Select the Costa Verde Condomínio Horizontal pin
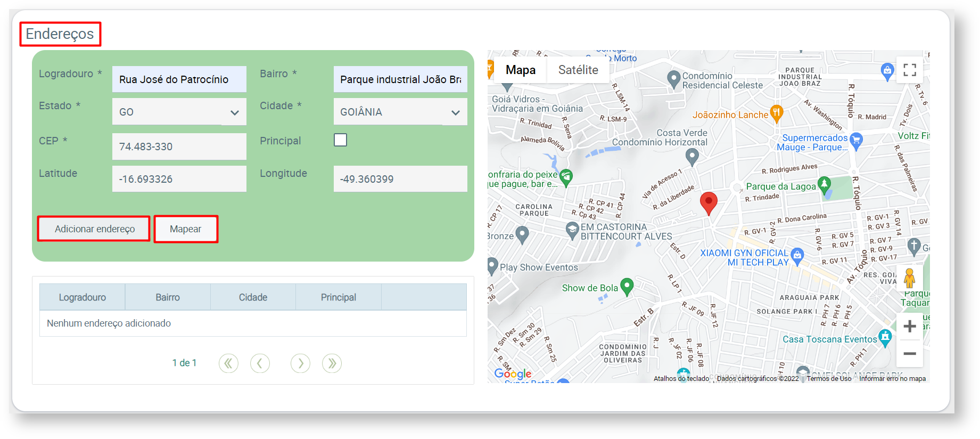The image size is (980, 439). coord(692,157)
